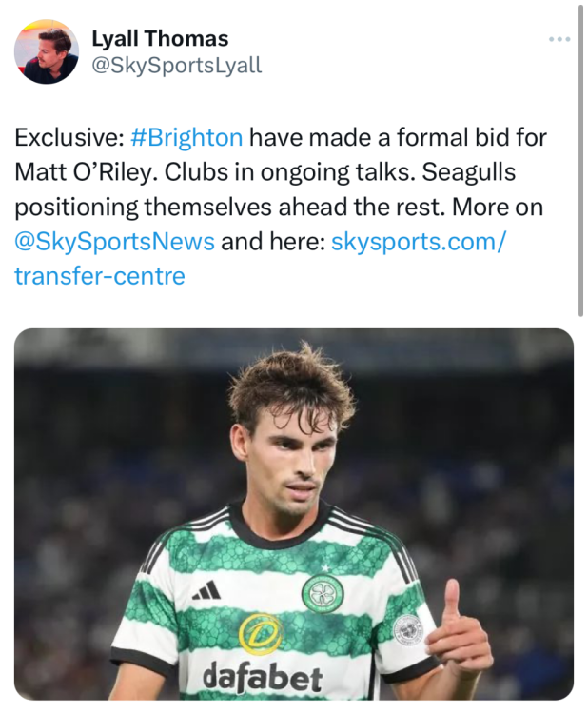Image resolution: width=588 pixels, height=714 pixels.
Task: Click Lyall Thomas's profile avatar
Action: (47, 51)
